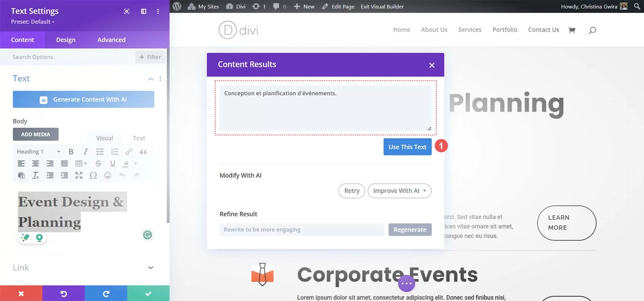Screen dimensions: 644x301
Task: Expand the Text Settings modal to fullscreen
Action: click(127, 11)
